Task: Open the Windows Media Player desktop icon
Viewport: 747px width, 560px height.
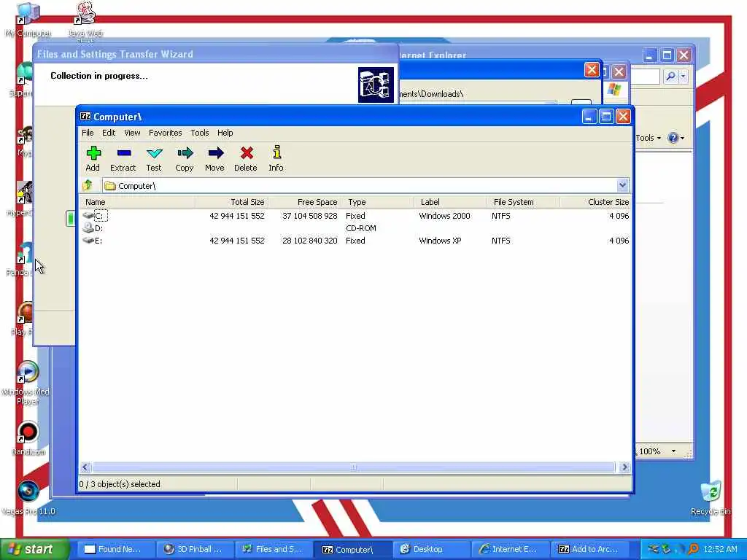Action: point(26,383)
